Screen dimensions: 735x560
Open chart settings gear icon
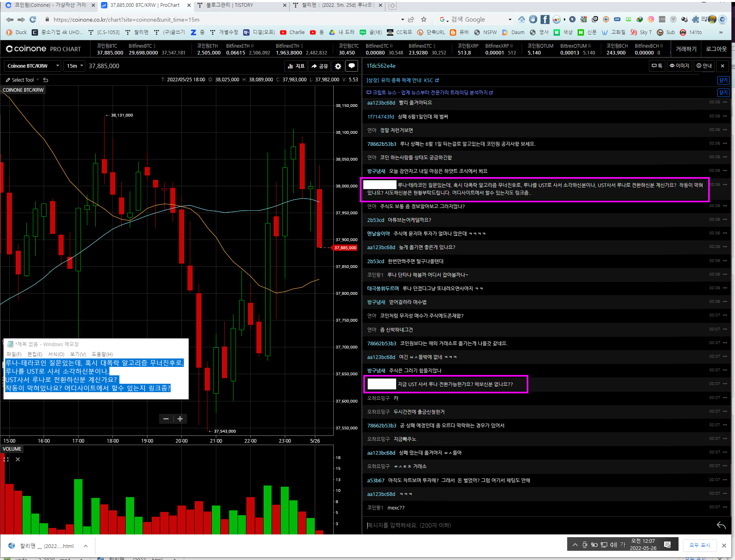338,66
